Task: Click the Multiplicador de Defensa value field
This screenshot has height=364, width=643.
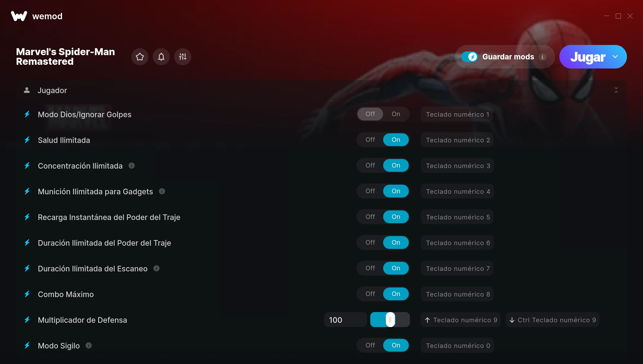Action: 345,320
